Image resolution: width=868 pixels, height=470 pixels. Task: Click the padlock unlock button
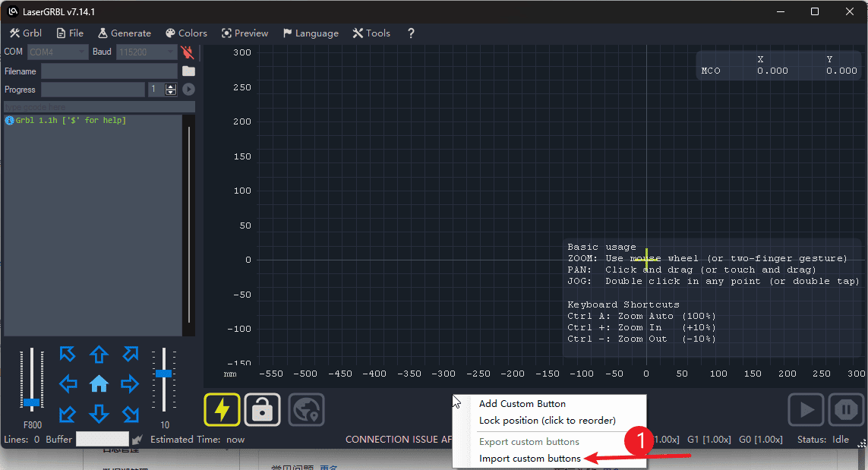coord(263,410)
